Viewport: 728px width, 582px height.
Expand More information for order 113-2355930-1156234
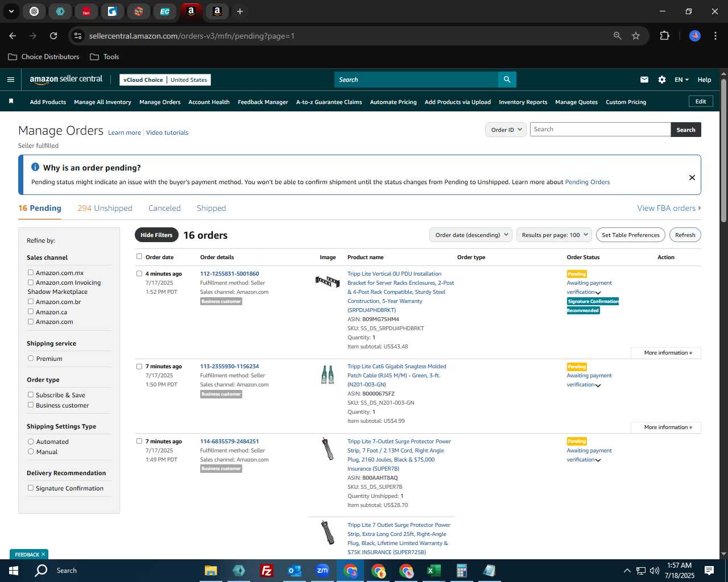coord(666,427)
